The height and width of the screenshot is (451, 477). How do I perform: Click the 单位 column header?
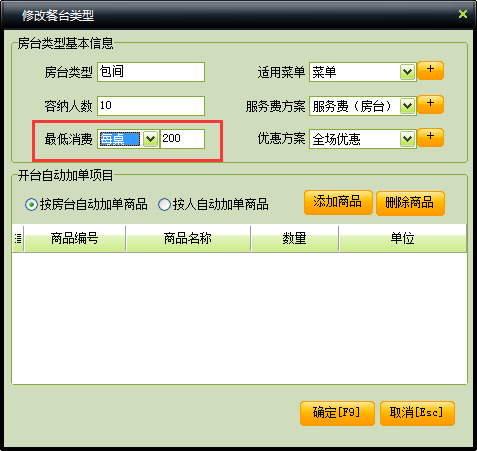(x=403, y=239)
